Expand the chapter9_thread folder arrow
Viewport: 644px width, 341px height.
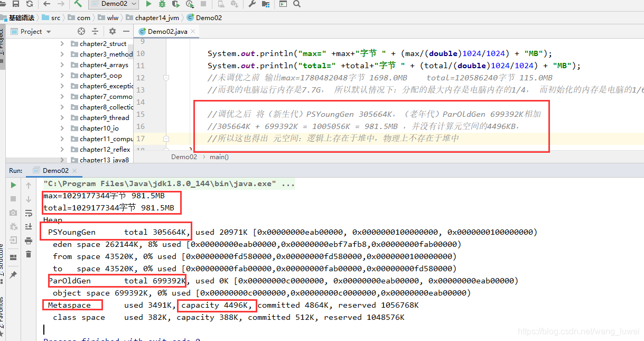tap(62, 118)
